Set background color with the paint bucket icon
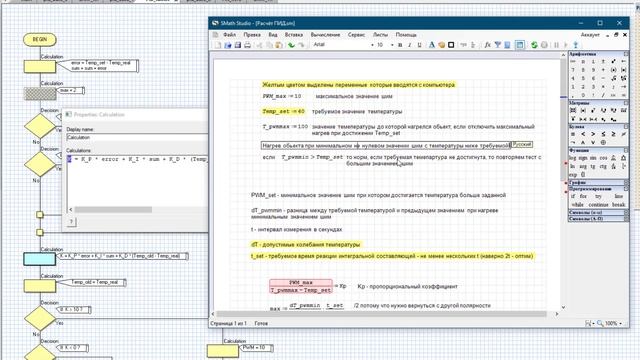640x360 pixels. [x=441, y=45]
